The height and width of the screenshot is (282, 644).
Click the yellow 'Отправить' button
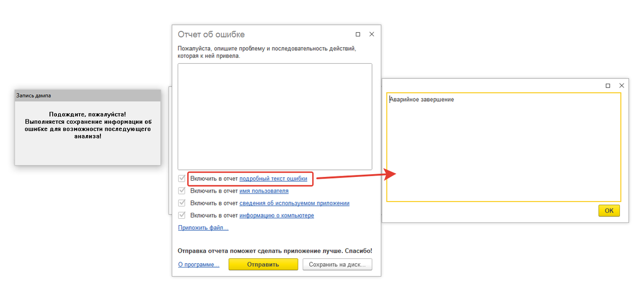click(x=263, y=264)
